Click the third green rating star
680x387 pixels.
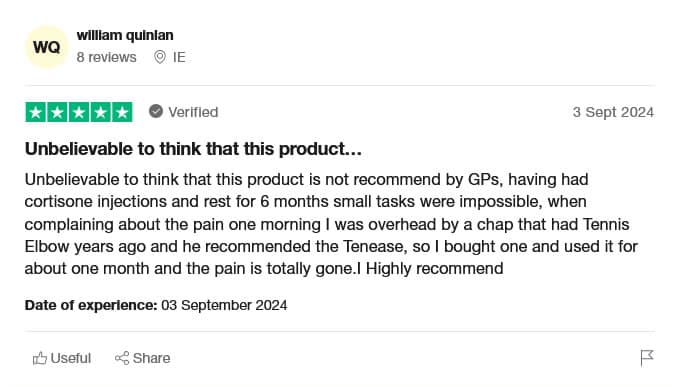point(79,112)
